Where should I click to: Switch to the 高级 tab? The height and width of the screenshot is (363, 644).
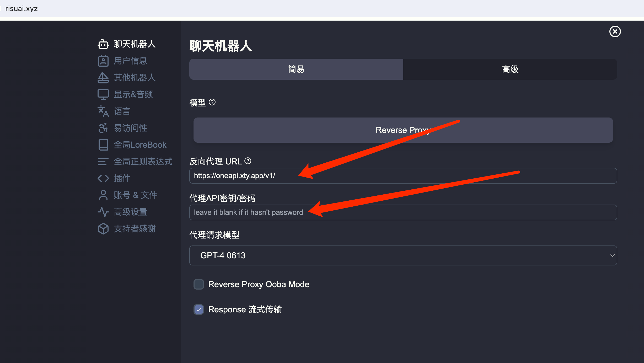click(x=510, y=69)
